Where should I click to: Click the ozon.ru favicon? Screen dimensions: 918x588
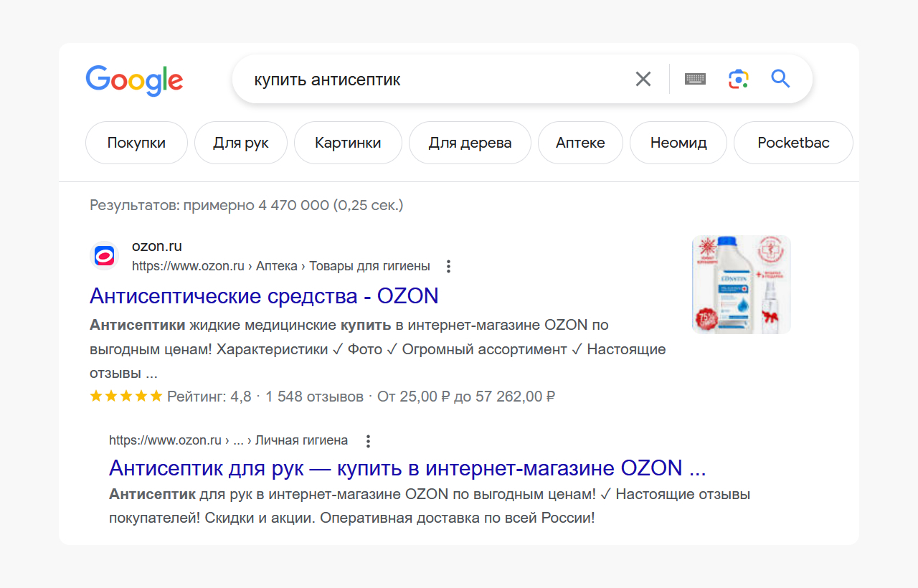(105, 256)
